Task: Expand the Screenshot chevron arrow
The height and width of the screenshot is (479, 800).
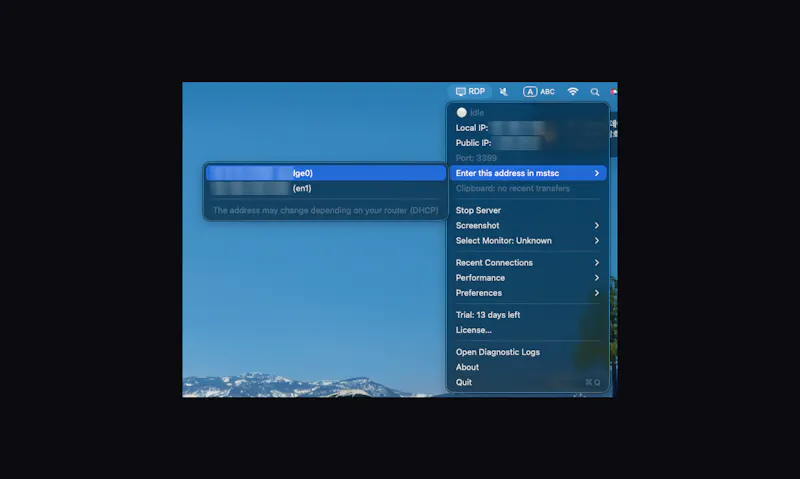Action: point(596,225)
